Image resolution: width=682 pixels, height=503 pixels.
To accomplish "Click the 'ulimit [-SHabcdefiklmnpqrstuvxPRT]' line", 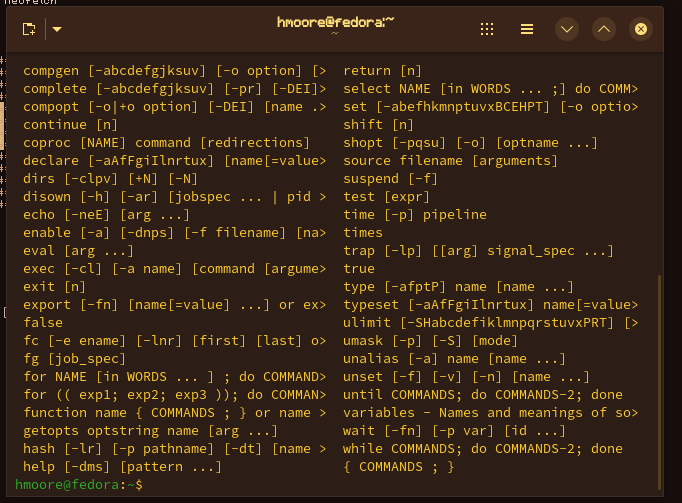I will click(491, 323).
